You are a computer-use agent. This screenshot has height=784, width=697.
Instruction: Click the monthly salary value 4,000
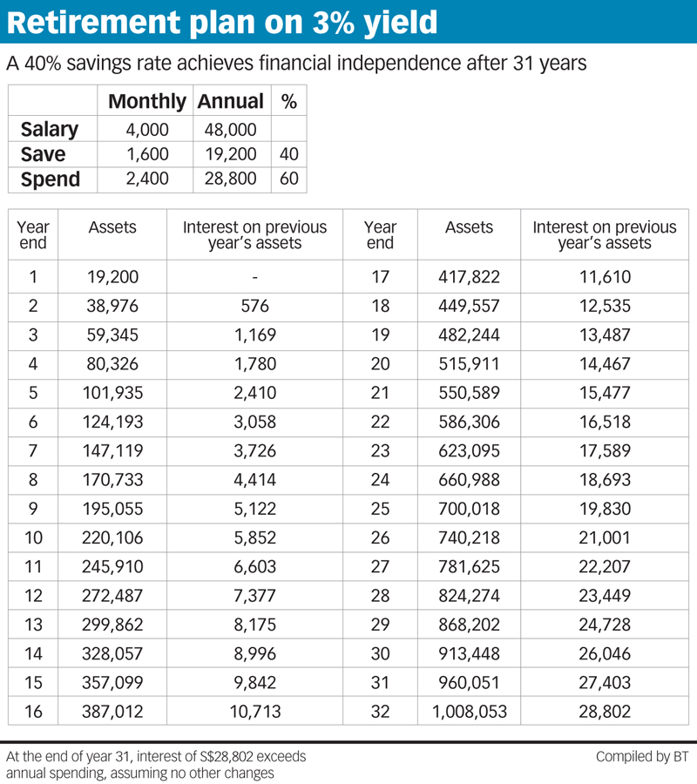pyautogui.click(x=146, y=130)
